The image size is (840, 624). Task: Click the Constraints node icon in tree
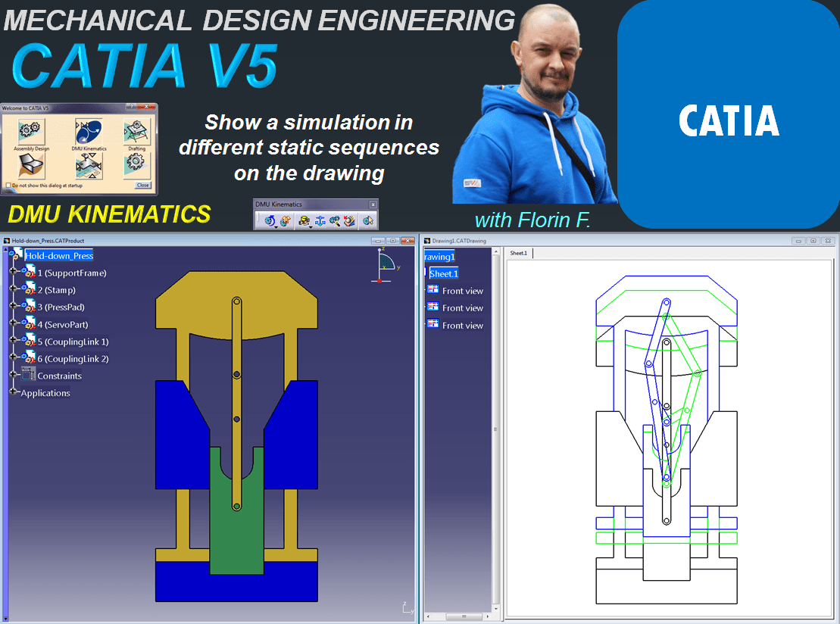point(29,375)
